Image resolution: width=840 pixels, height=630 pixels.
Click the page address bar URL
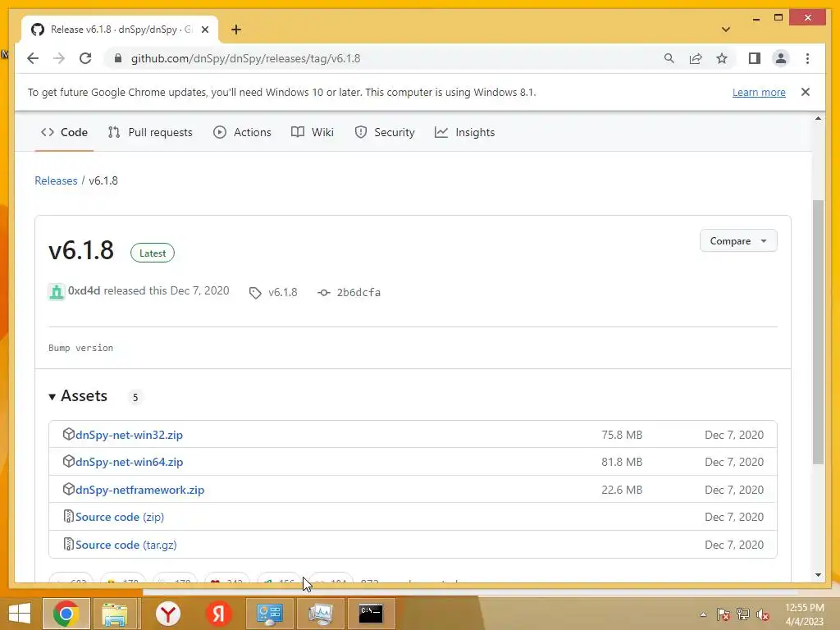pyautogui.click(x=245, y=58)
